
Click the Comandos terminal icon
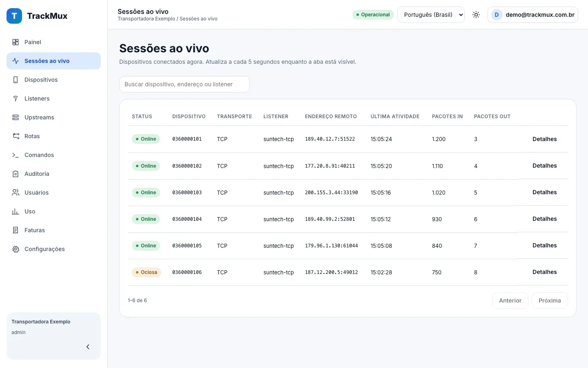[16, 155]
